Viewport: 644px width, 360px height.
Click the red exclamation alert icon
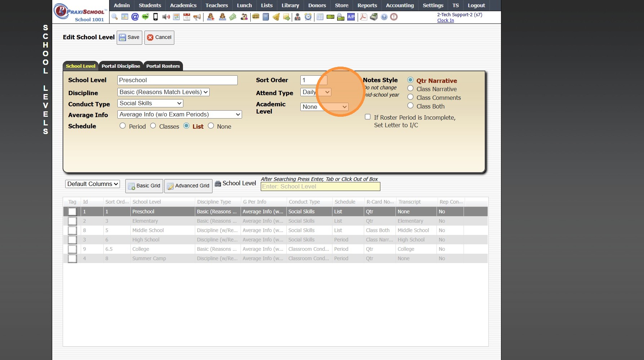click(394, 17)
